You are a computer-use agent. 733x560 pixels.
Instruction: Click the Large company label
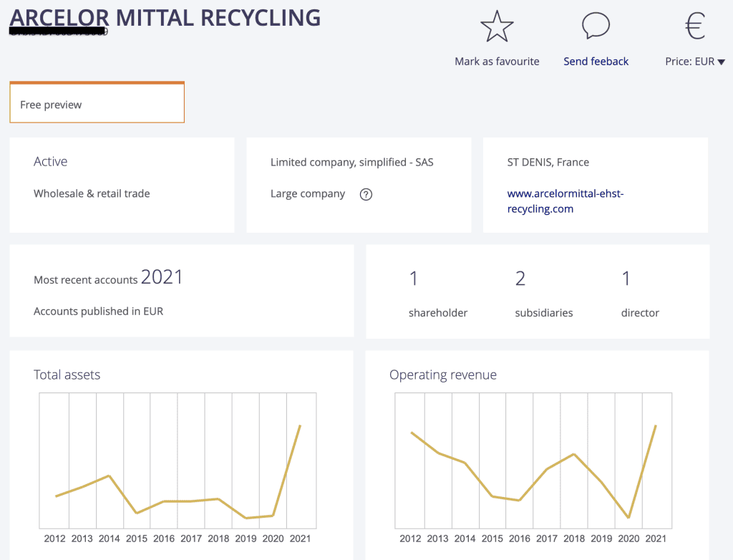point(308,193)
